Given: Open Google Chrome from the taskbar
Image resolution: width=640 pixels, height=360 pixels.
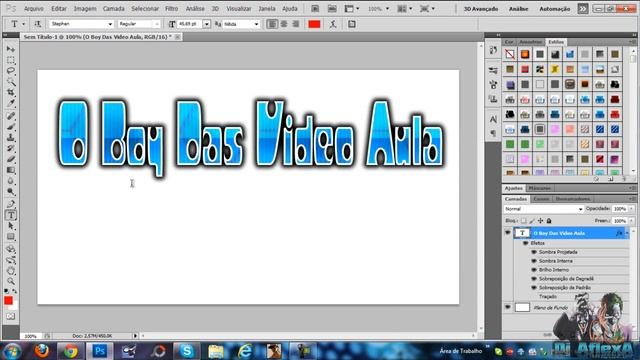Looking at the screenshot, I should tap(71, 351).
